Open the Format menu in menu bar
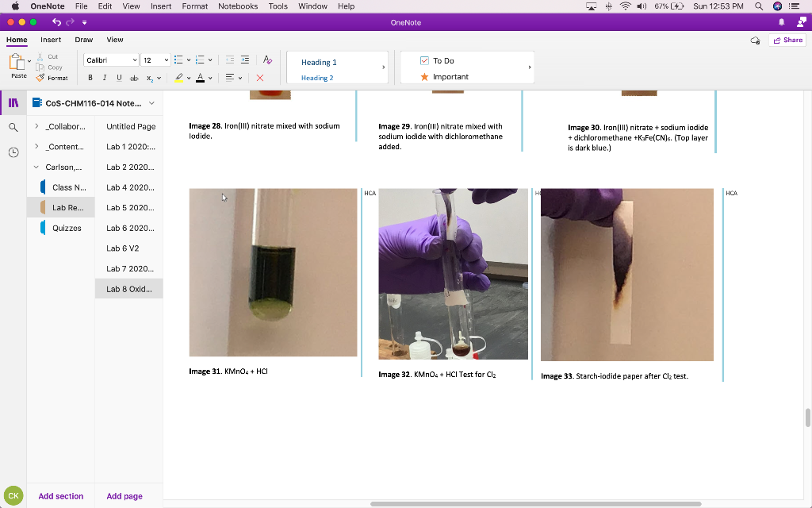This screenshot has width=812, height=508. coord(195,6)
